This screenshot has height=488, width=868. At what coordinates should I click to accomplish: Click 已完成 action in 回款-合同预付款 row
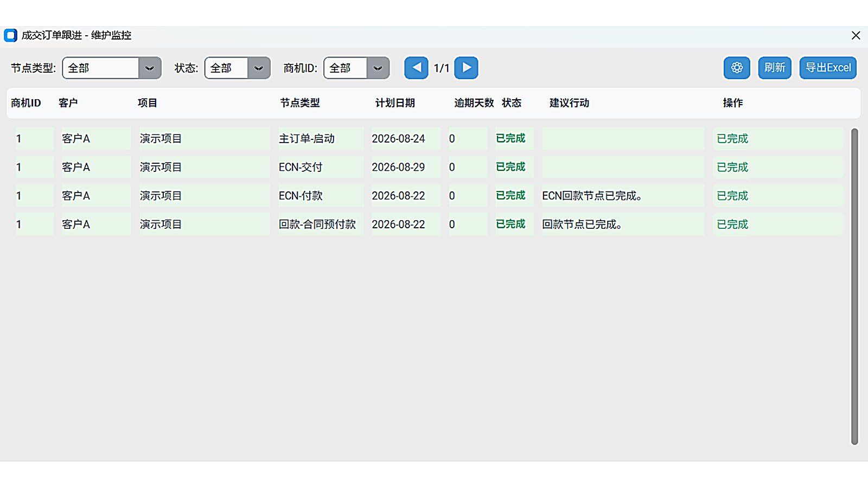732,224
